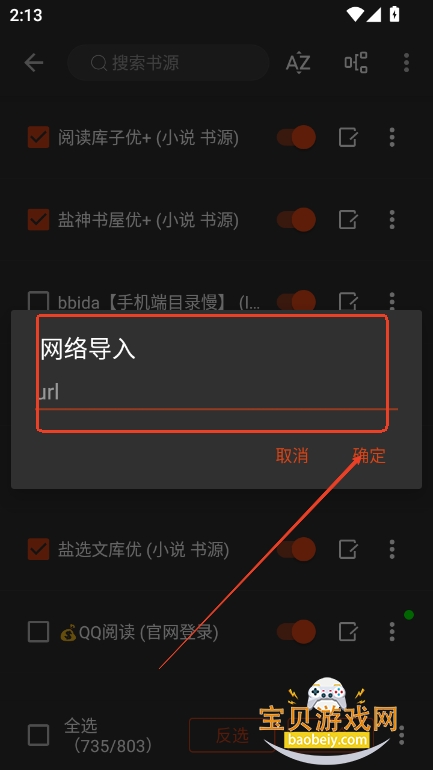Open more options for 阅读库子优+
Screen dimensions: 433x770
point(392,138)
